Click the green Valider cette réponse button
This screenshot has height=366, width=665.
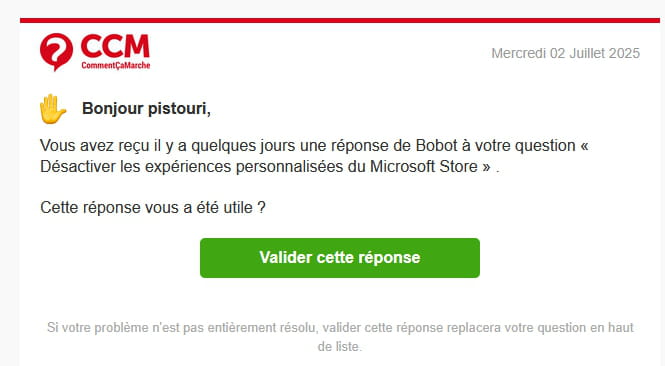340,258
